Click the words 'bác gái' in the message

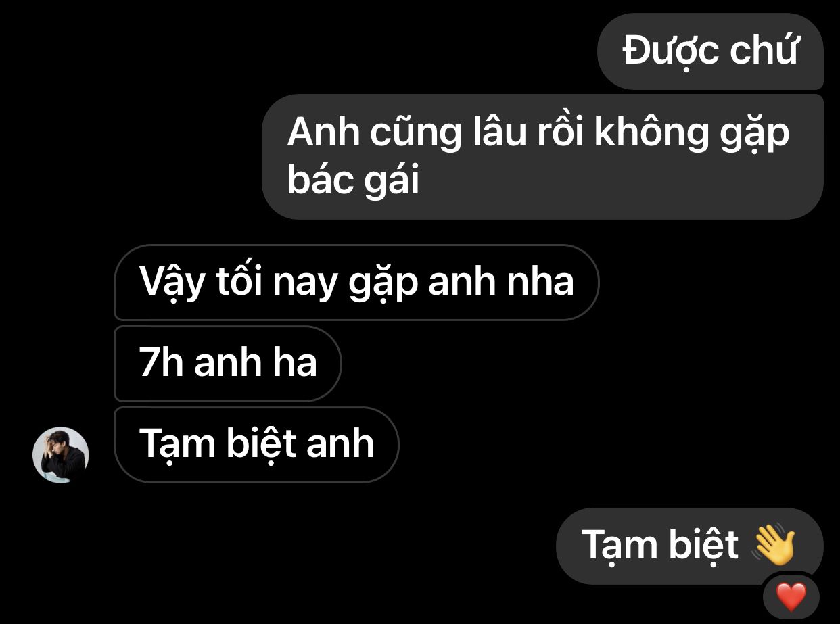click(353, 181)
